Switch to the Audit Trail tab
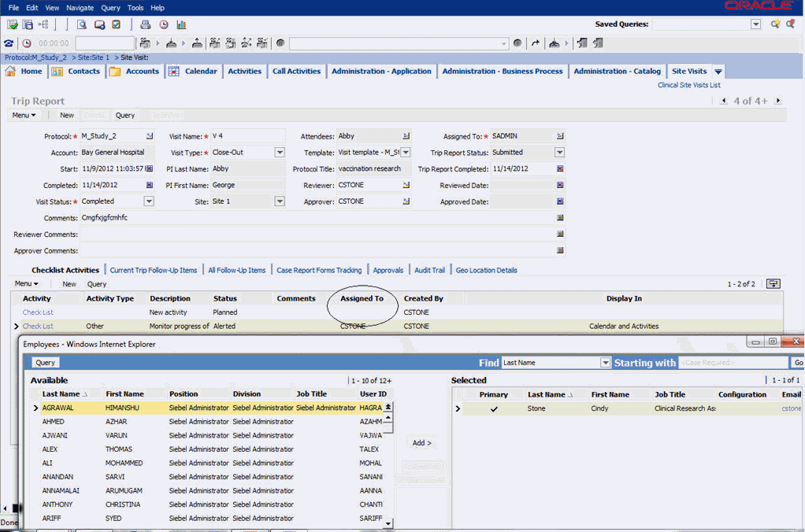Viewport: 805px width, 532px height. click(430, 270)
